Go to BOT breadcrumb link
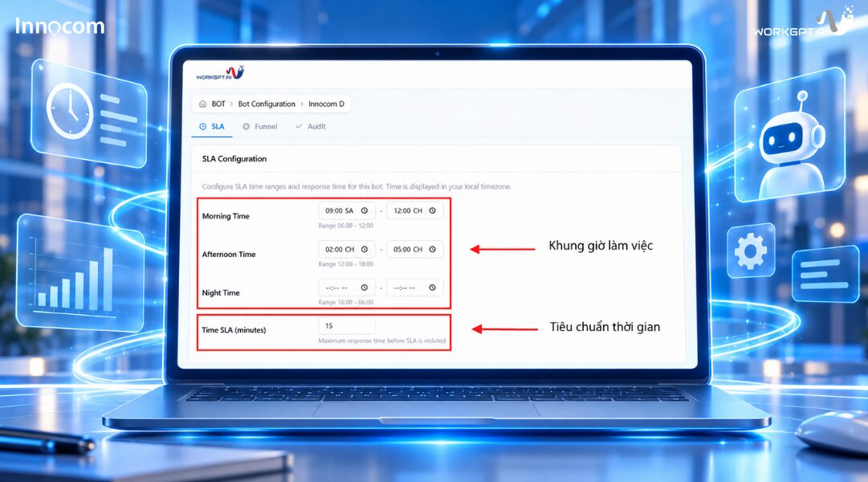The image size is (868, 482). 218,104
